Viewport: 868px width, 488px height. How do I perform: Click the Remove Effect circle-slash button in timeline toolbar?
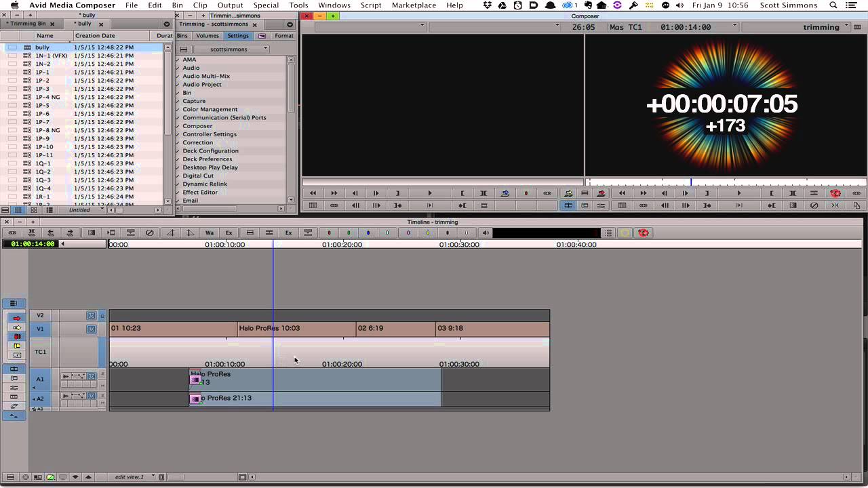pyautogui.click(x=150, y=232)
